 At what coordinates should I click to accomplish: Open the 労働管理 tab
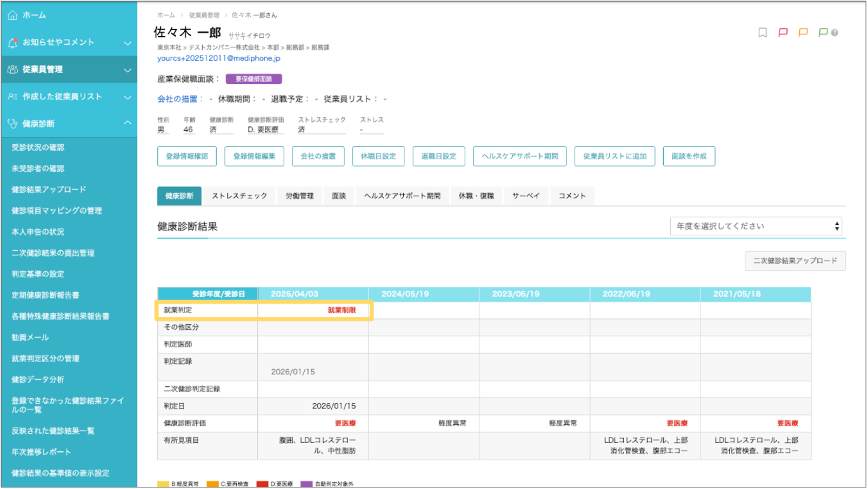(299, 196)
